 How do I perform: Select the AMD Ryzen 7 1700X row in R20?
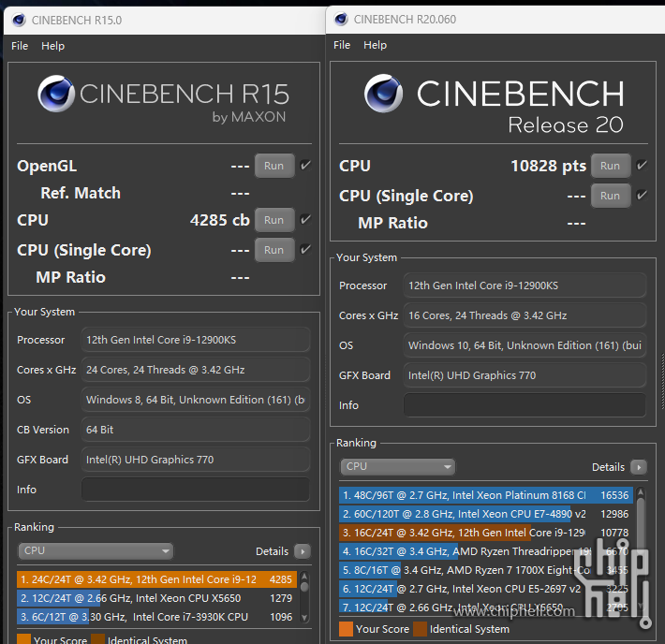486,570
